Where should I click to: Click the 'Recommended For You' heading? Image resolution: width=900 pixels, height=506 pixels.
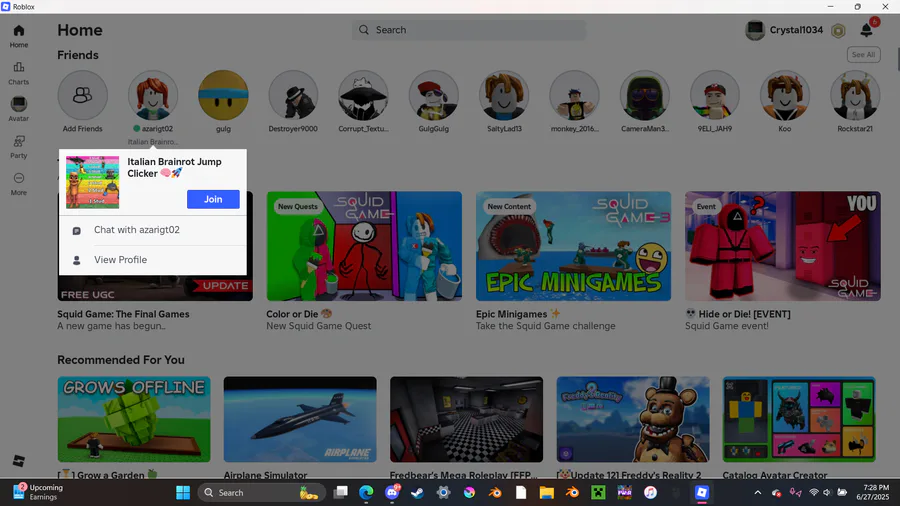tap(121, 360)
